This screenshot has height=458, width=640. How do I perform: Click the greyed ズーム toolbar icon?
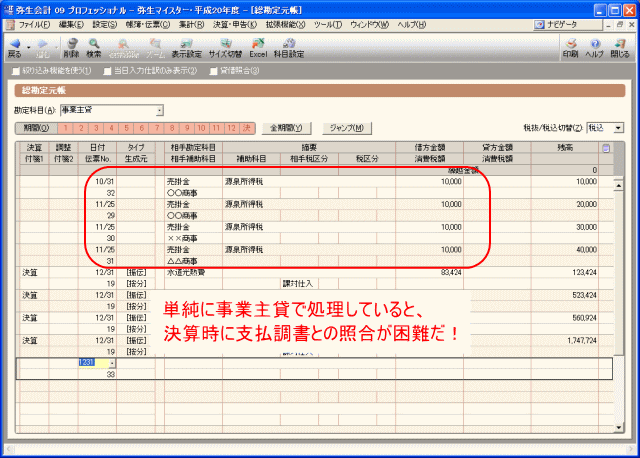point(156,44)
